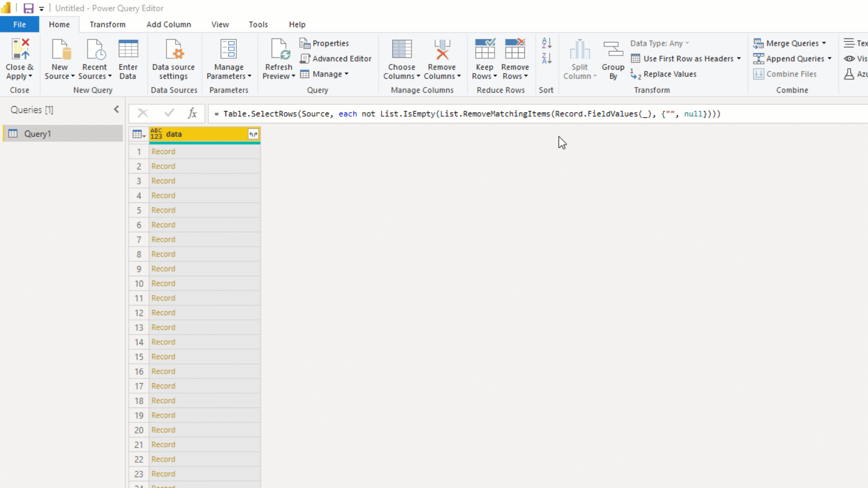Click Refresh Preview
The height and width of the screenshot is (488, 868).
click(x=278, y=58)
